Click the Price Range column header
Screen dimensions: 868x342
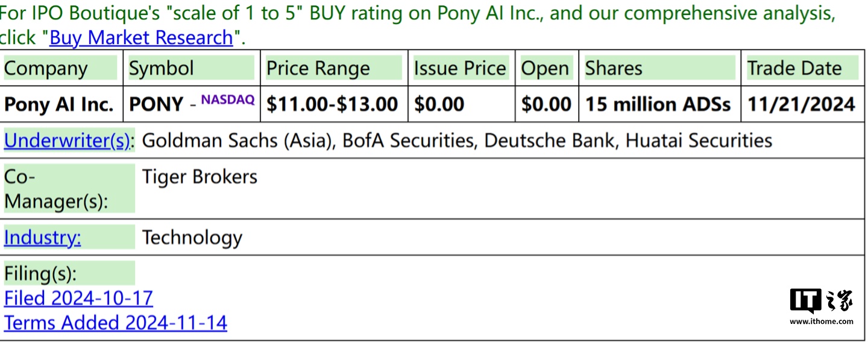coord(318,68)
